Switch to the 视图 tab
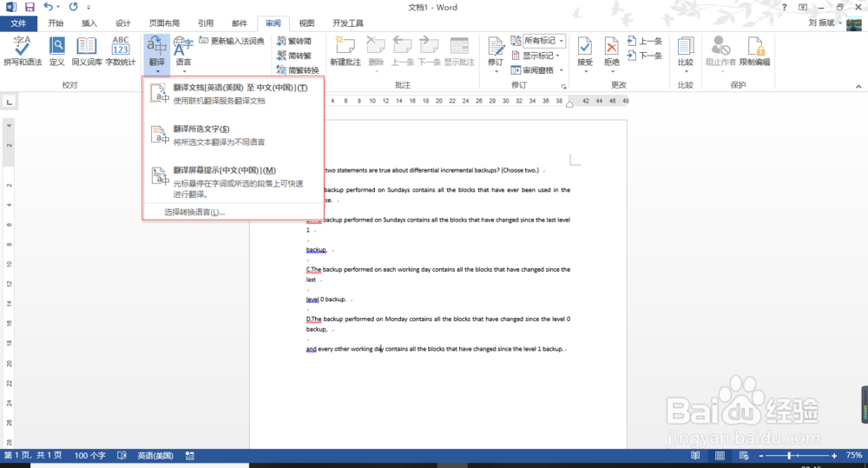 306,23
